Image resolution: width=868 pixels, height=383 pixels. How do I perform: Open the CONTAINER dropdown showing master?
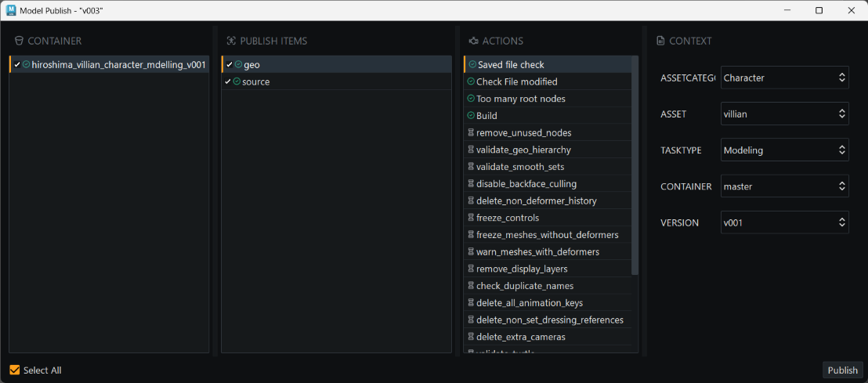(x=784, y=186)
